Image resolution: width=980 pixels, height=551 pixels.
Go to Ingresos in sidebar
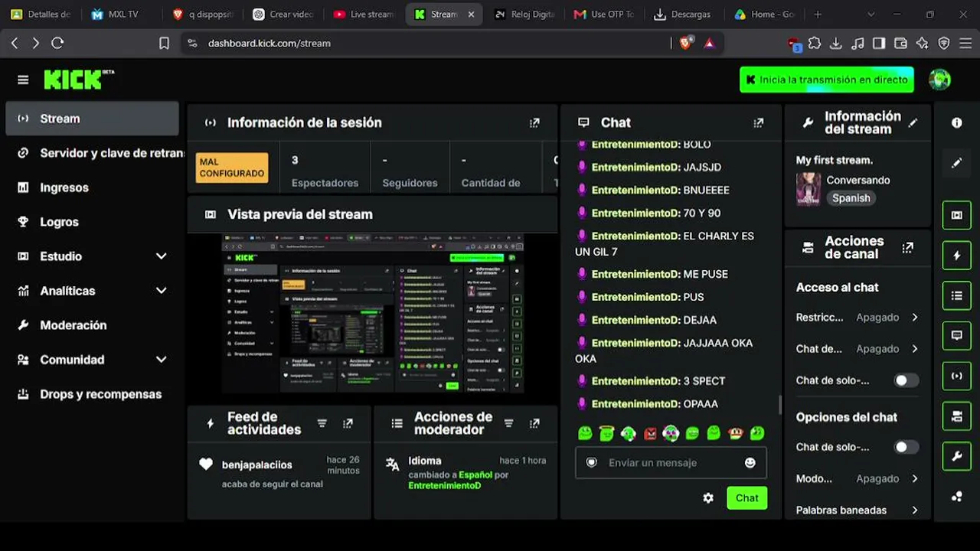tap(93, 187)
